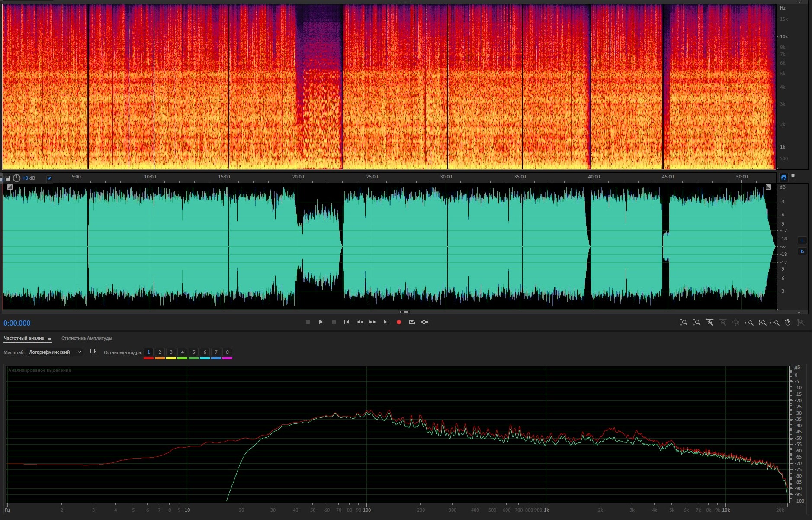
Task: Click the 25:00 mark on the timeline ruler
Action: (x=372, y=177)
